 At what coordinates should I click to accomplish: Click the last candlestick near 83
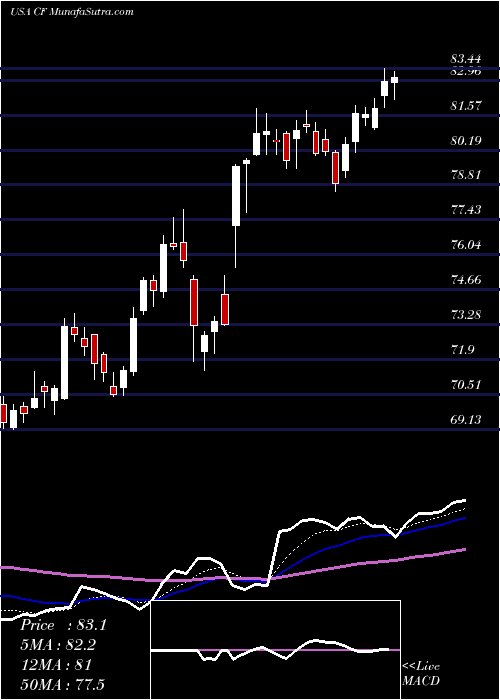coord(394,80)
